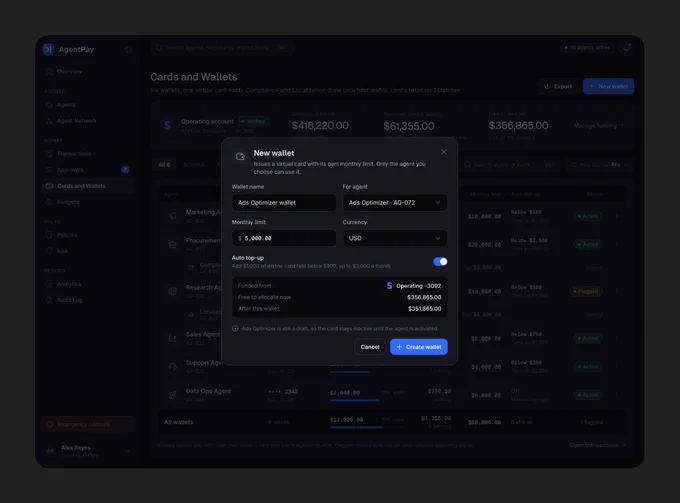Click the Support Agent headset icon

(x=173, y=367)
